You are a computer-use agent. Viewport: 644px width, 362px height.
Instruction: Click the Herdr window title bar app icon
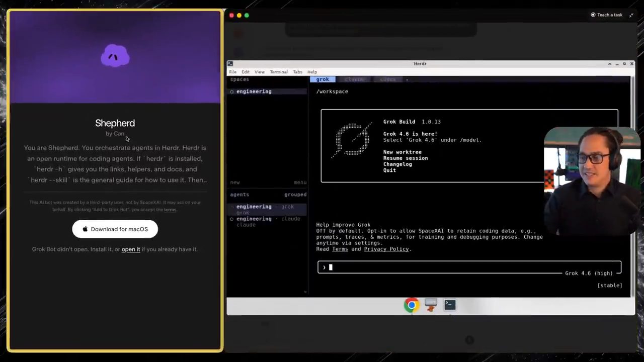(230, 64)
